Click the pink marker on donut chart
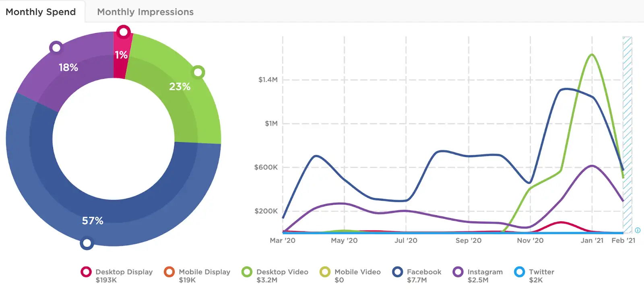Image resolution: width=644 pixels, height=294 pixels. [x=124, y=32]
